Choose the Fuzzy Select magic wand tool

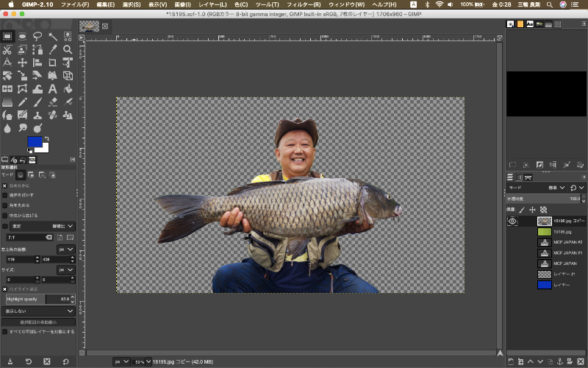pyautogui.click(x=53, y=36)
